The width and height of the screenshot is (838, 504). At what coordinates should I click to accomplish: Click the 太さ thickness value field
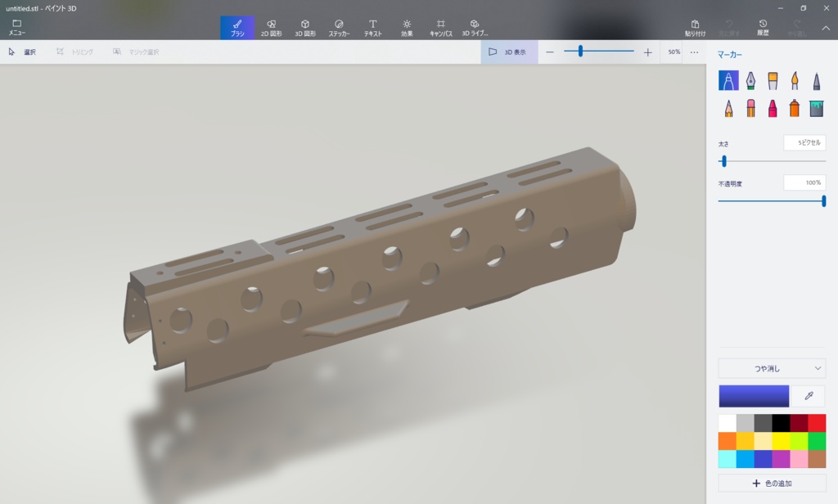coord(805,142)
